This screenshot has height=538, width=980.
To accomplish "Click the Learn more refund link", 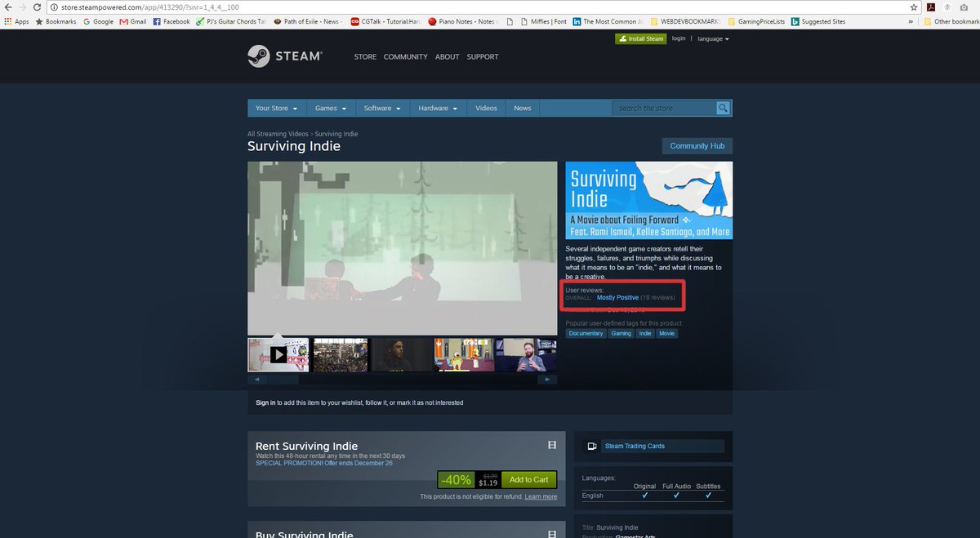I will (x=541, y=496).
